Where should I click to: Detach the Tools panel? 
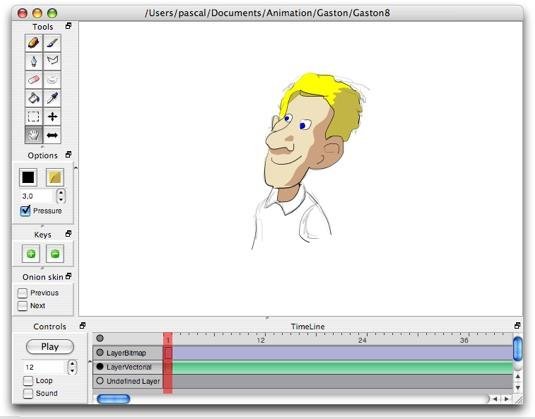[68, 26]
